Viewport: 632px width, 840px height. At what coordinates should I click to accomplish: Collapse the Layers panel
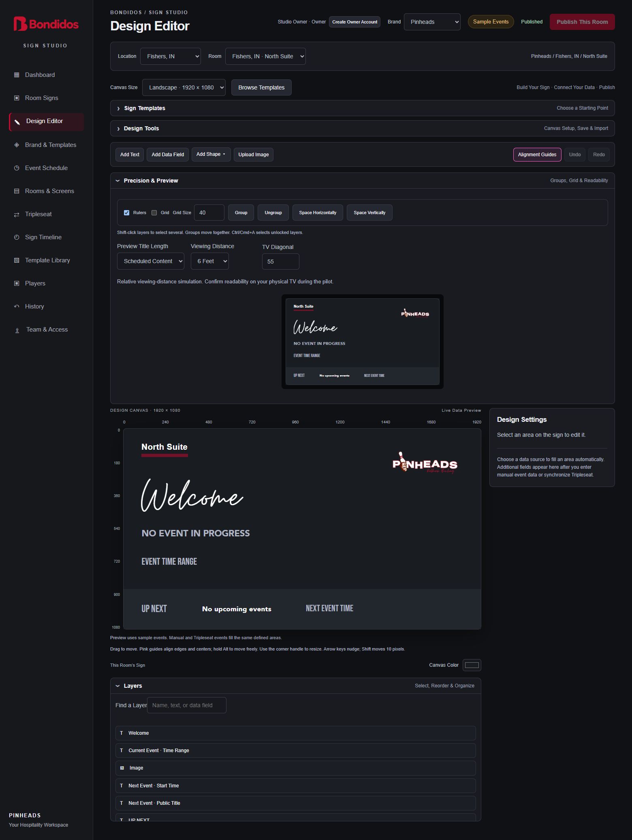295,686
